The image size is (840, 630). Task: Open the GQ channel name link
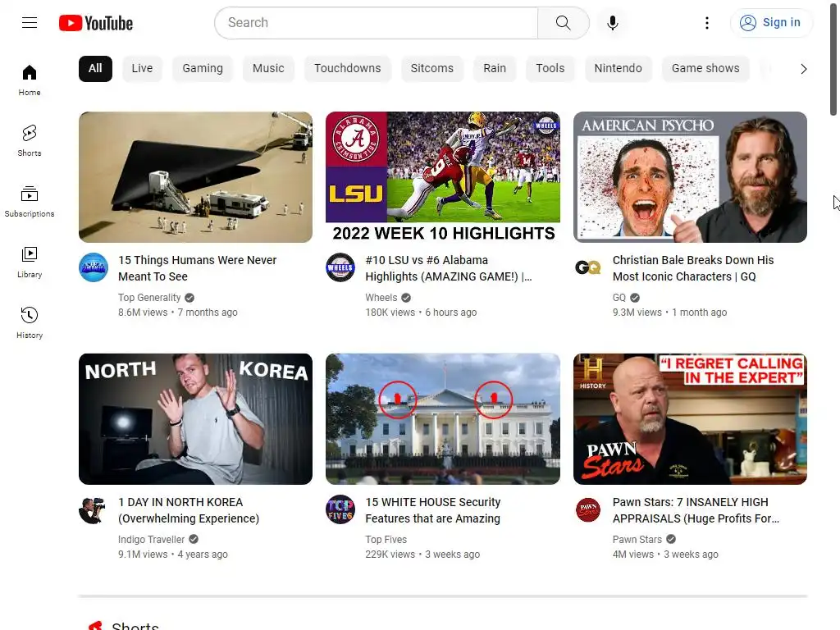pos(619,297)
